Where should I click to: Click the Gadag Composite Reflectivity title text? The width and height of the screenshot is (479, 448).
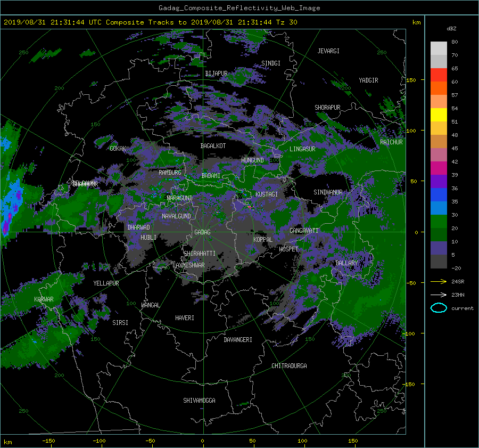pyautogui.click(x=239, y=8)
